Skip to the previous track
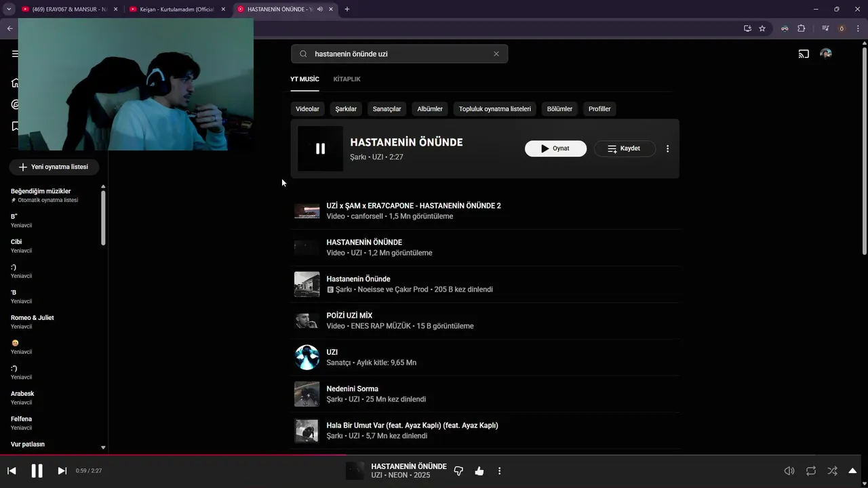The width and height of the screenshot is (868, 488). click(x=12, y=470)
